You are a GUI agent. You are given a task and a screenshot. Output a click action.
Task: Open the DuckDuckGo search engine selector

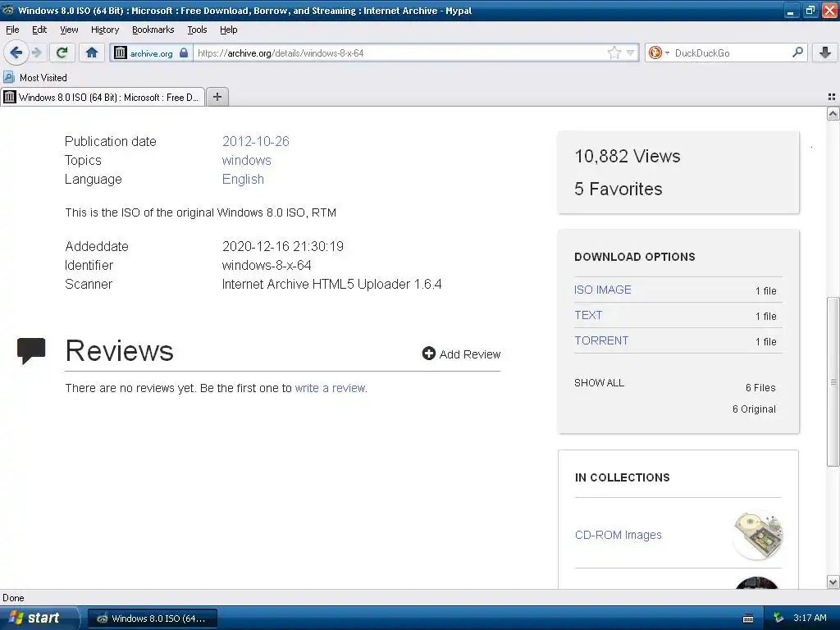(x=659, y=52)
